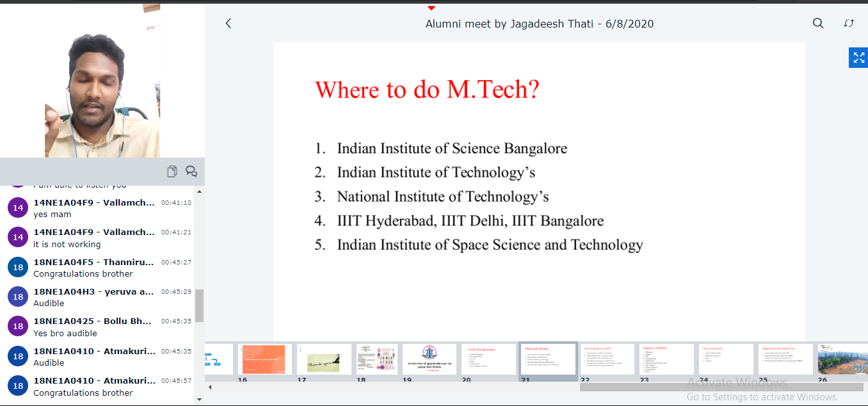This screenshot has height=406, width=868.
Task: Click the refresh sync arrows icon
Action: click(x=849, y=23)
